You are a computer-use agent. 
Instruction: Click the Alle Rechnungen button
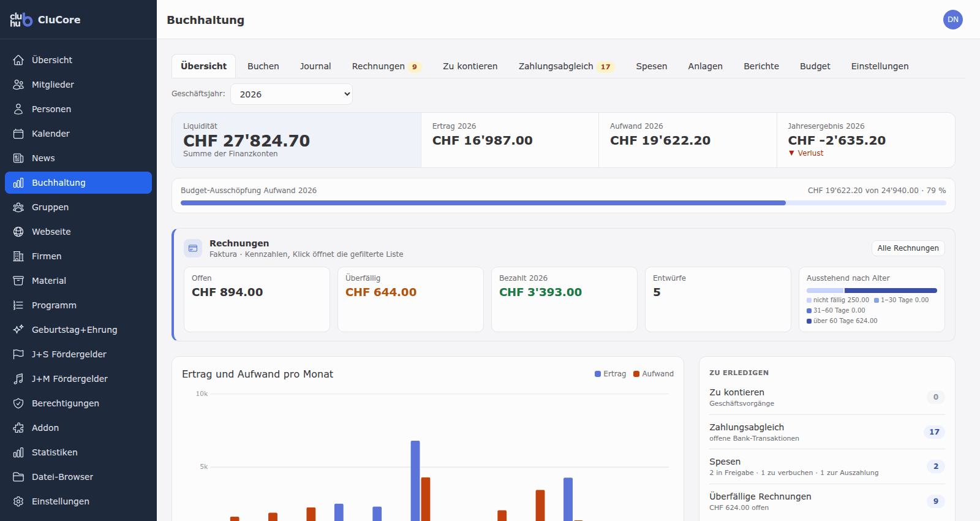[908, 248]
